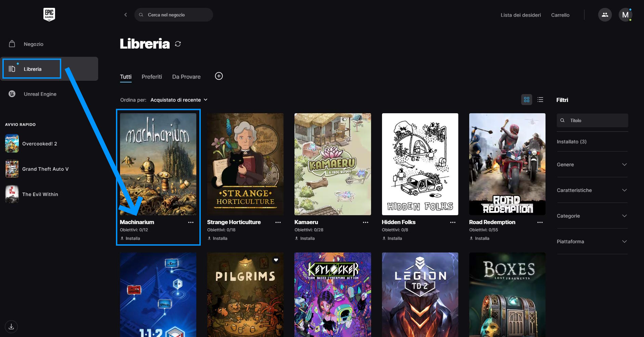Click the Titolo filter search icon
644x337 pixels.
pyautogui.click(x=562, y=120)
